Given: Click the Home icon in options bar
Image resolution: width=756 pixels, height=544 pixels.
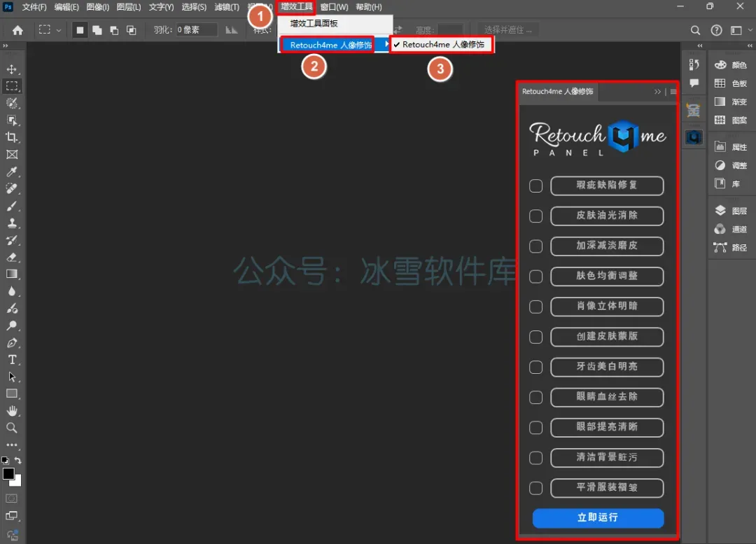Looking at the screenshot, I should (17, 30).
